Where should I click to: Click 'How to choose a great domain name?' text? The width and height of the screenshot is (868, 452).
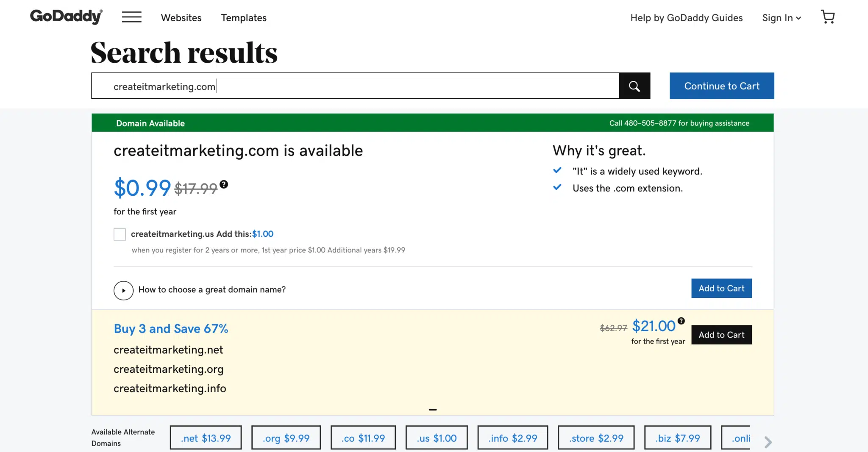pos(212,290)
